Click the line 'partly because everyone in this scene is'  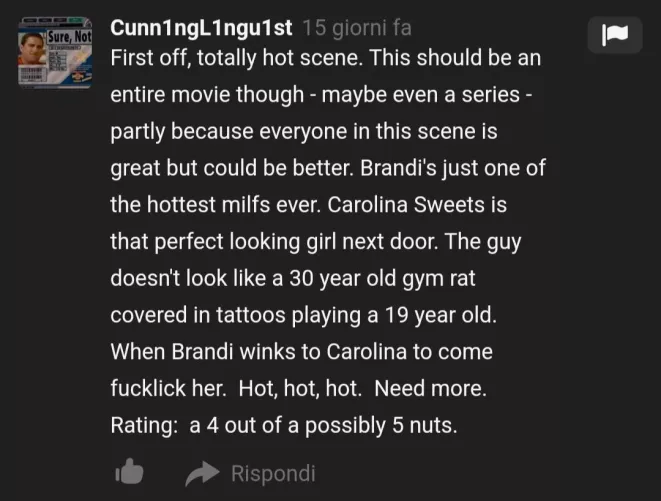(x=304, y=131)
